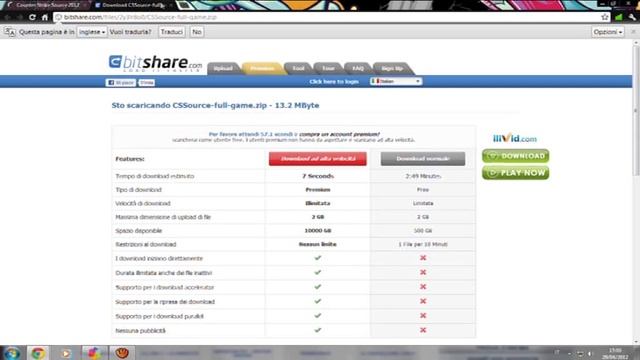Open Chrome wrench settings menu
Viewport: 640px width, 360px height.
coord(632,17)
